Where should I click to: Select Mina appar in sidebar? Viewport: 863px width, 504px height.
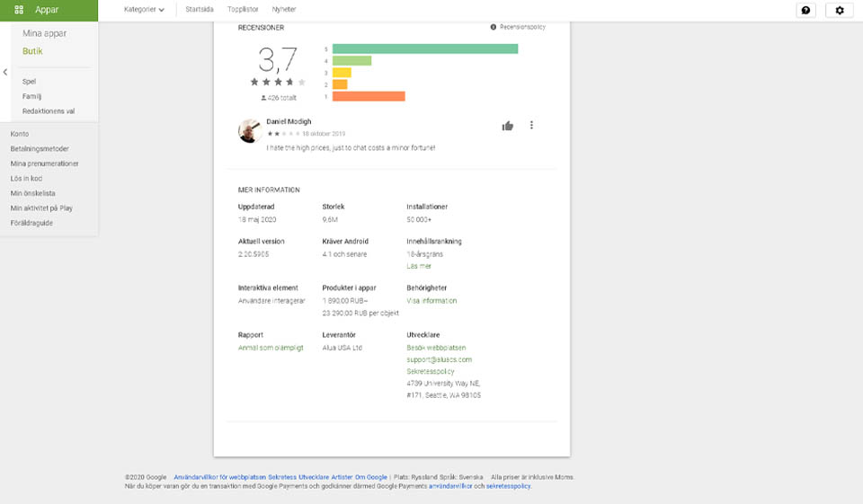click(x=44, y=34)
